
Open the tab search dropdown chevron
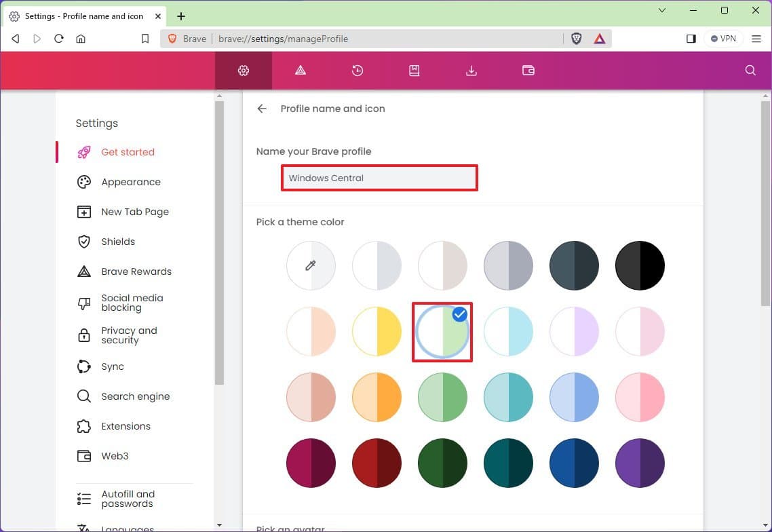click(661, 12)
